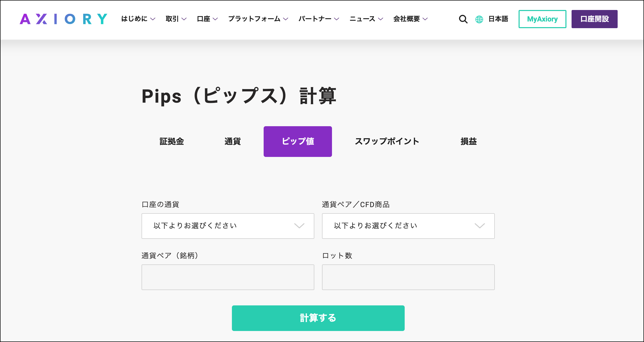Image resolution: width=644 pixels, height=342 pixels.
Task: Switch to the 通貨 tab
Action: point(232,141)
